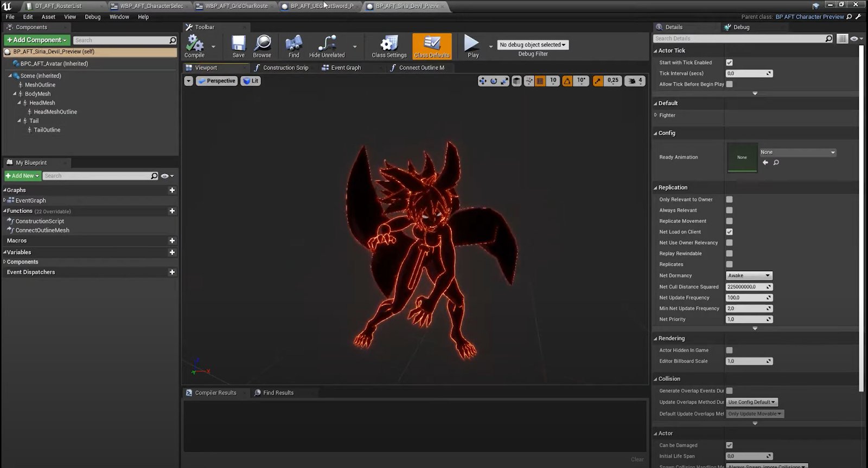Open Browse to locate the asset in the content browser
Viewport: 868px width, 468px height.
coord(262,46)
